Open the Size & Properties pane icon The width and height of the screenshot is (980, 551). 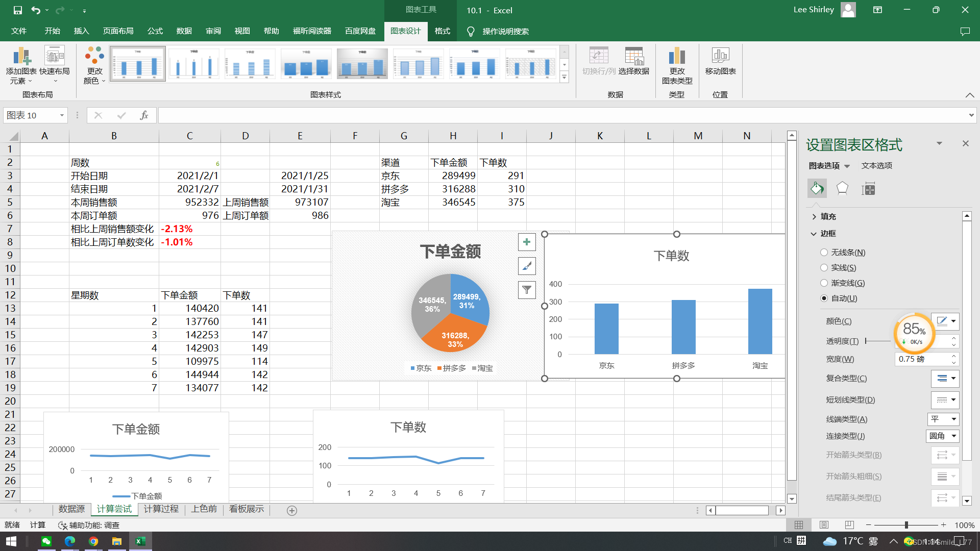point(868,189)
